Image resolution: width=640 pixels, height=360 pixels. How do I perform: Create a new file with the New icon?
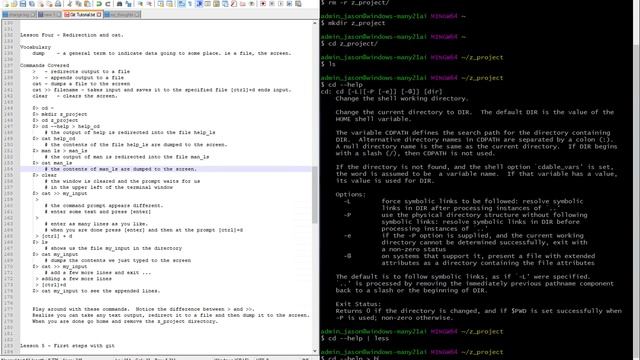(6, 4)
